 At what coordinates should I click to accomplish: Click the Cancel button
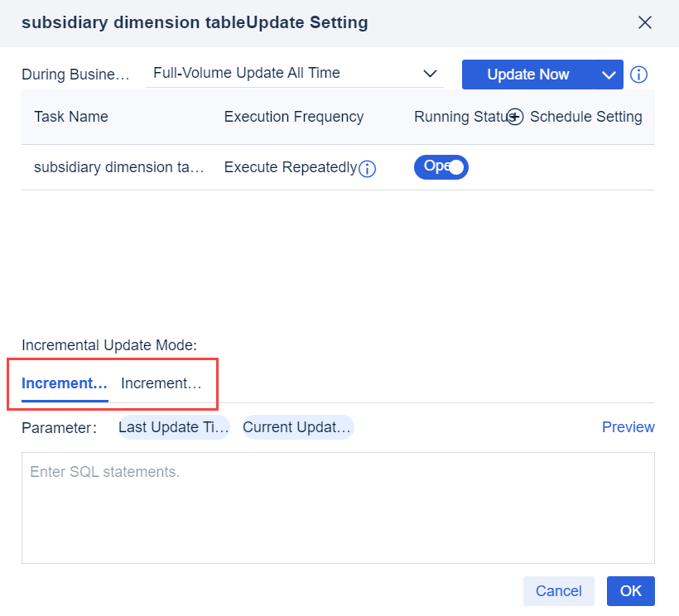[x=558, y=591]
